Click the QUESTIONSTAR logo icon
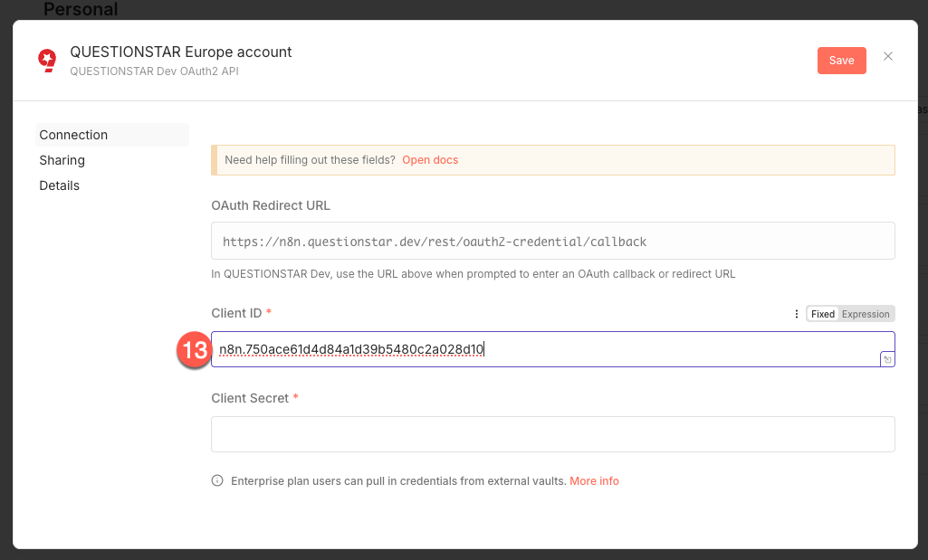This screenshot has width=928, height=560. tap(47, 61)
